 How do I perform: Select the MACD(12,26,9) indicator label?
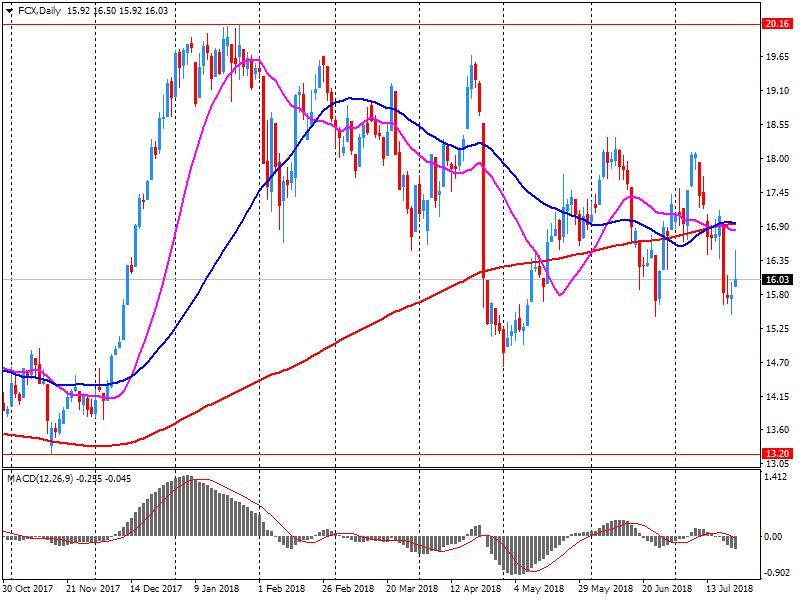40,479
